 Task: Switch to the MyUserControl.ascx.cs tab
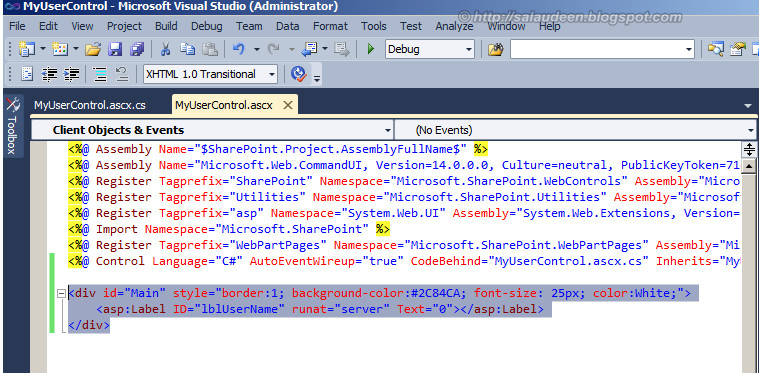coord(90,105)
